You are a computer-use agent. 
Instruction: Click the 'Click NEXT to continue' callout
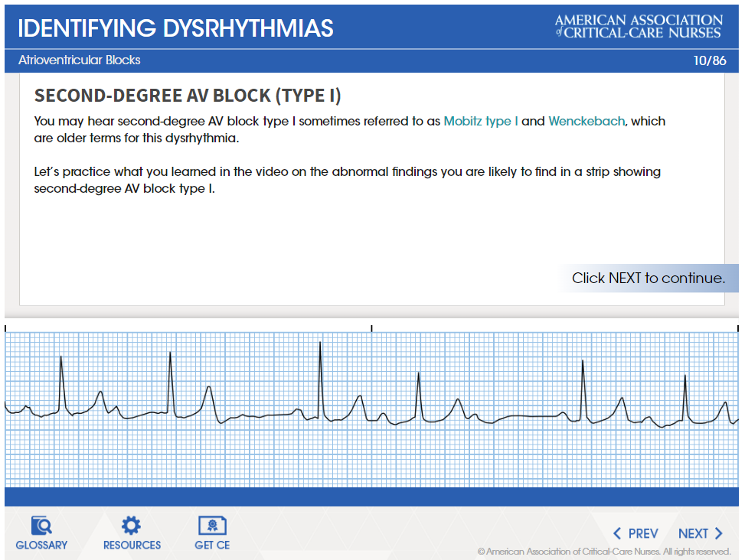(x=648, y=278)
